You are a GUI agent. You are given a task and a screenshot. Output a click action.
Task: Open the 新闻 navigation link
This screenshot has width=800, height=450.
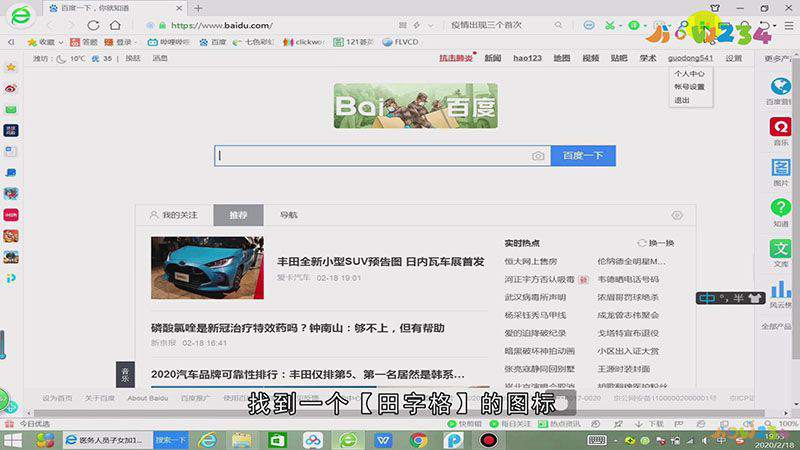pos(492,58)
